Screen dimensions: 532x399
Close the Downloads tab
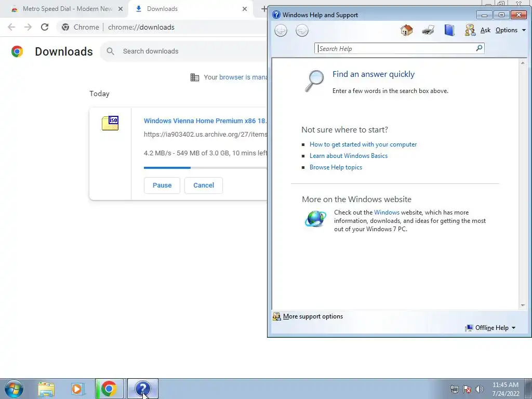[x=245, y=9]
